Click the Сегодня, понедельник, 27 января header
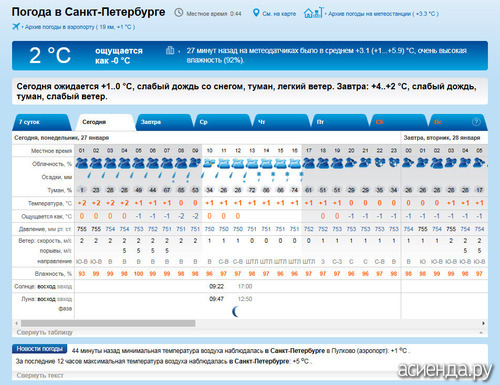 (x=62, y=138)
